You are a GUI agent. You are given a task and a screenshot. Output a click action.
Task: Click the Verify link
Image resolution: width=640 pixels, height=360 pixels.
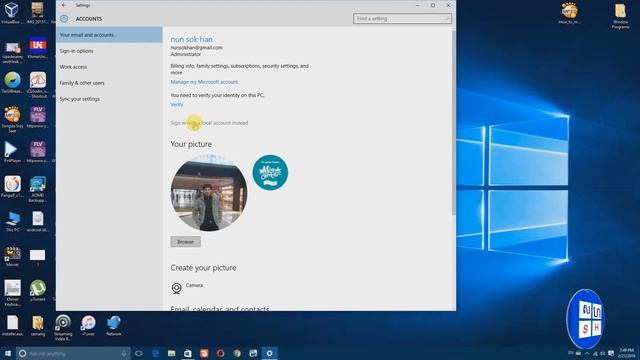coord(177,104)
